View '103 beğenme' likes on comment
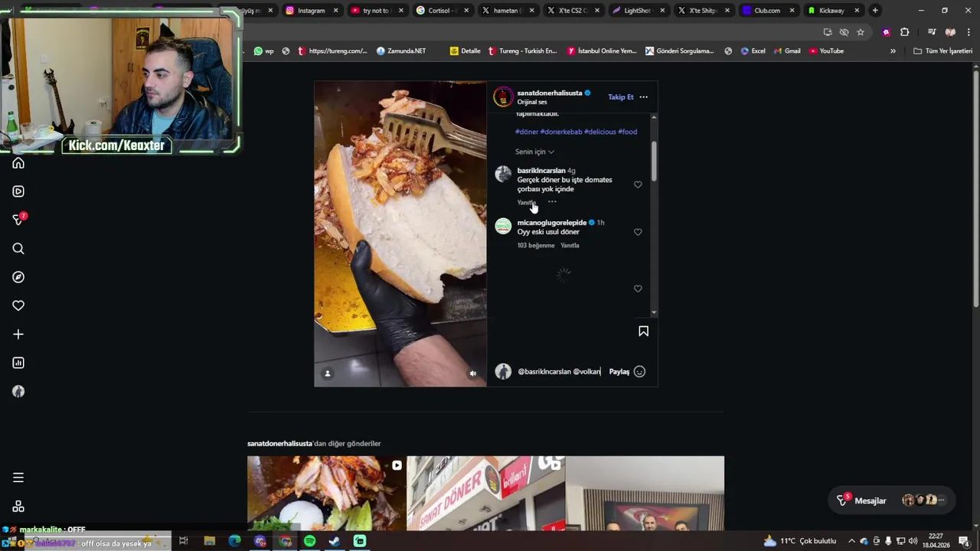This screenshot has width=980, height=551. point(536,246)
